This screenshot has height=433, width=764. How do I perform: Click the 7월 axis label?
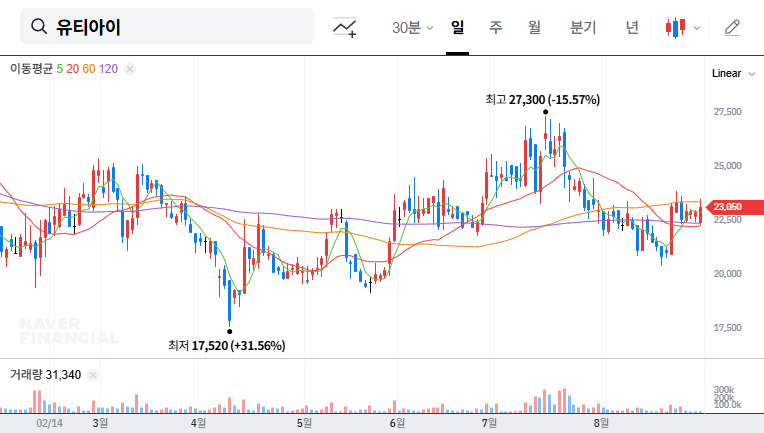coord(489,423)
